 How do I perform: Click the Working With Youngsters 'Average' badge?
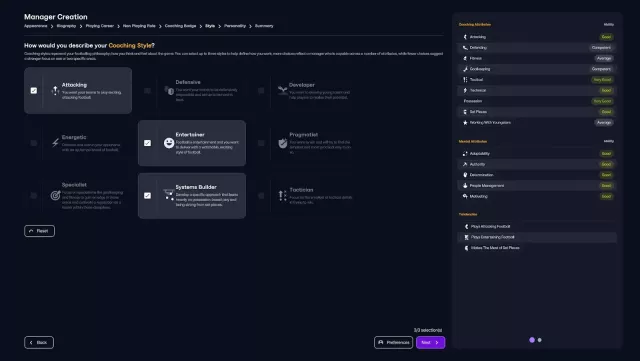click(x=604, y=123)
